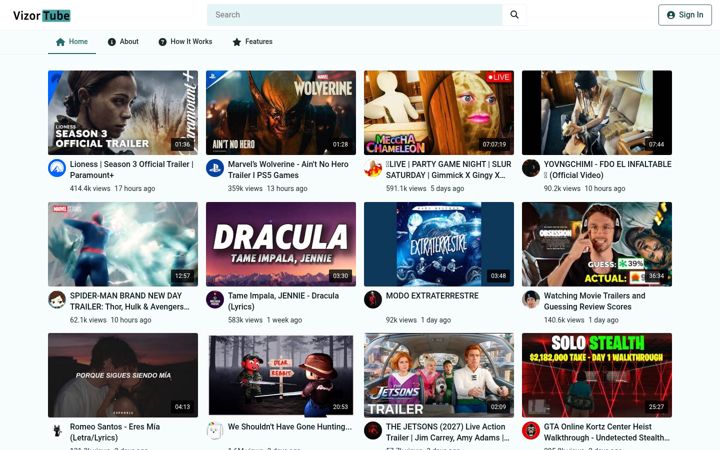Open Watching Movie Trailers and Guessing title
The height and width of the screenshot is (450, 720).
[x=594, y=301]
